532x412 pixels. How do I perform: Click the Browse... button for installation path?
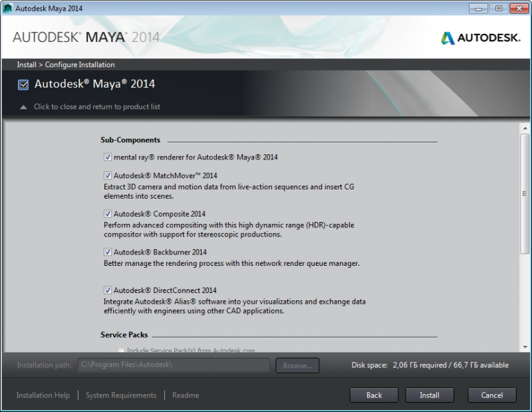[298, 365]
